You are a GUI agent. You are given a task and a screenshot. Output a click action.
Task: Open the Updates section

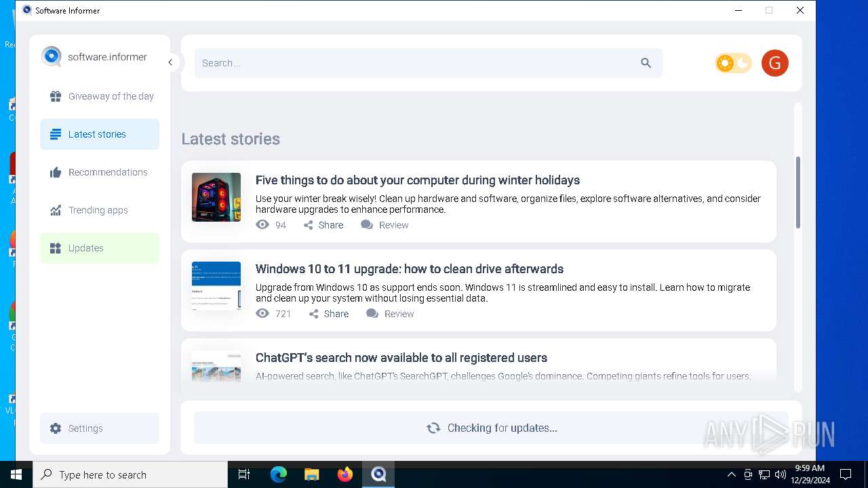point(100,248)
